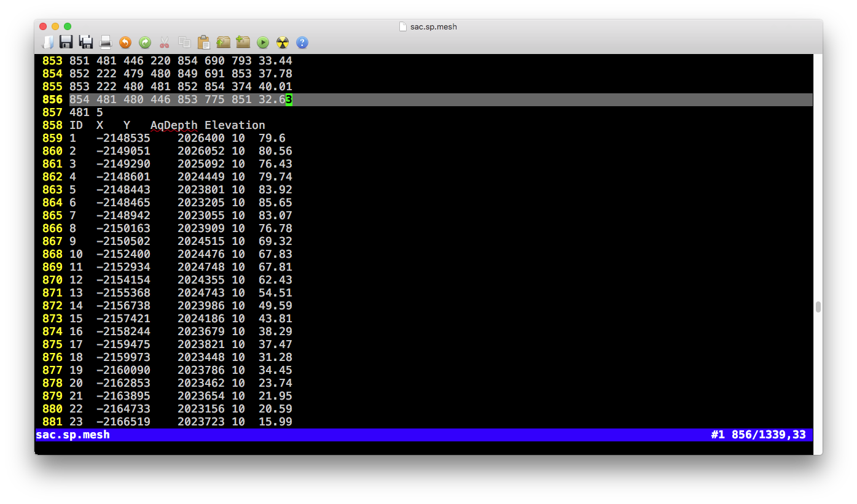Click the box icon with the green up arrow
The height and width of the screenshot is (504, 857).
pos(223,42)
